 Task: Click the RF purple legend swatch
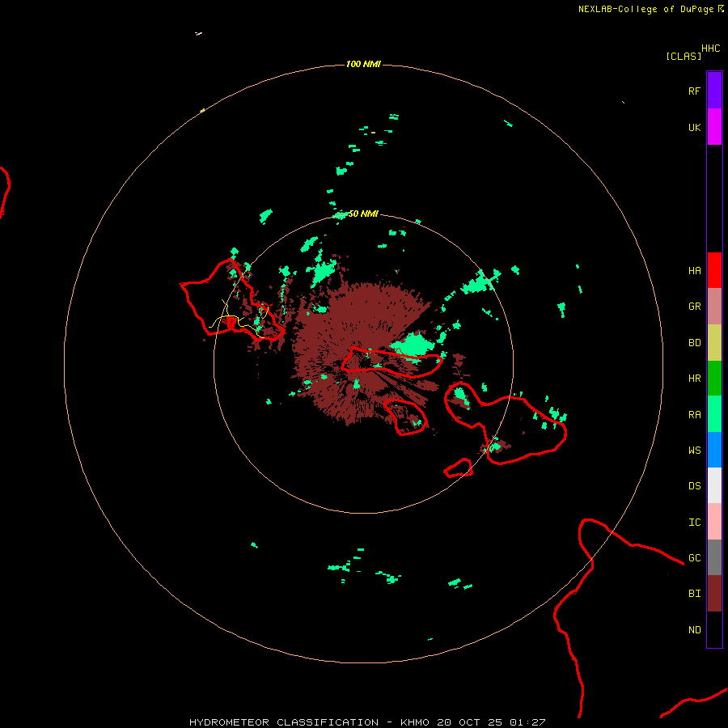point(714,91)
